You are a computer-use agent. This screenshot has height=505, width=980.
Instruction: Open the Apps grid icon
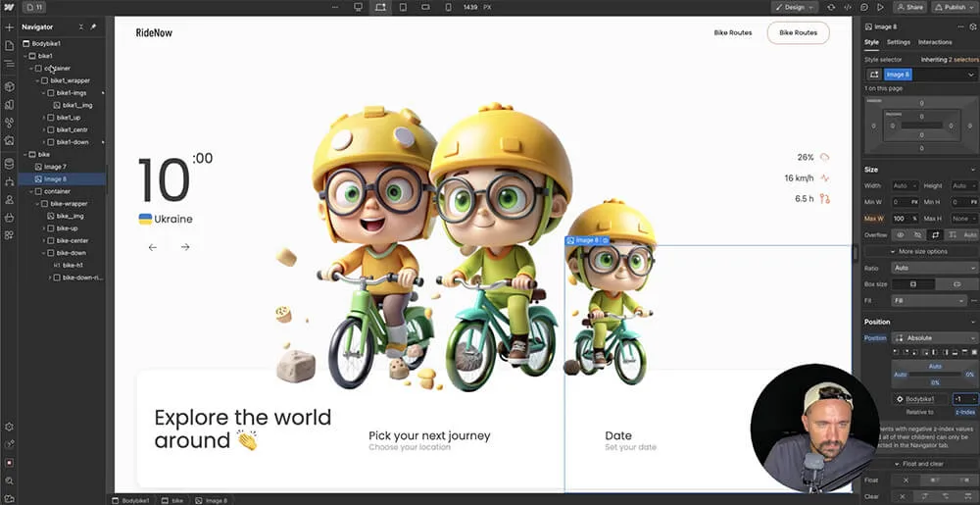click(9, 235)
